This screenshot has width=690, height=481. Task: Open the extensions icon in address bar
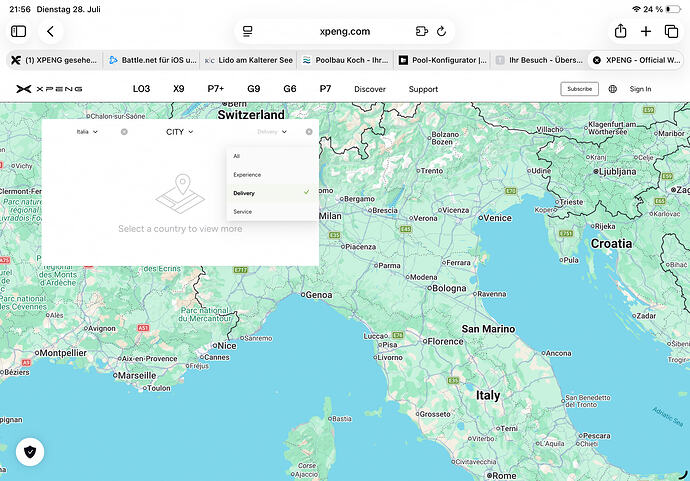(x=422, y=31)
